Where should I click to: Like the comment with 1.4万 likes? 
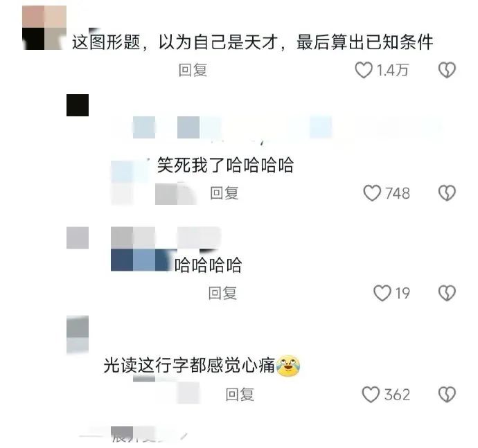click(364, 70)
